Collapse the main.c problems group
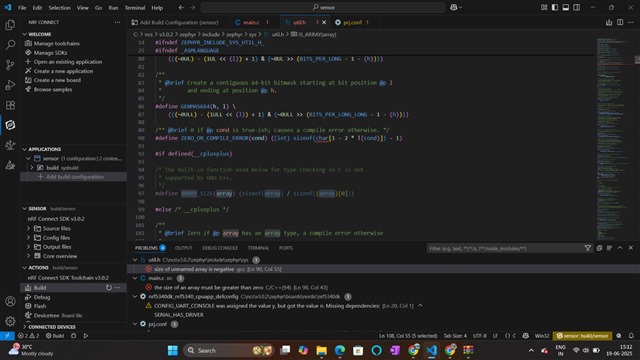640x360 pixels. coord(135,278)
